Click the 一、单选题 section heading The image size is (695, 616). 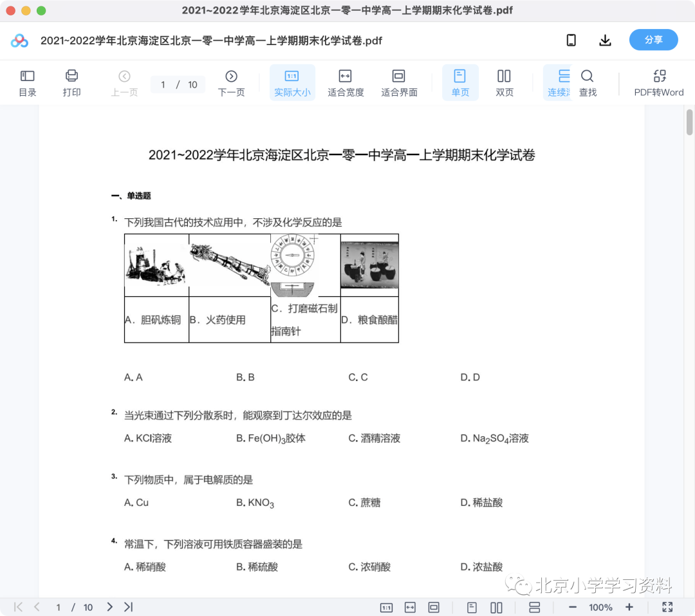pyautogui.click(x=131, y=196)
